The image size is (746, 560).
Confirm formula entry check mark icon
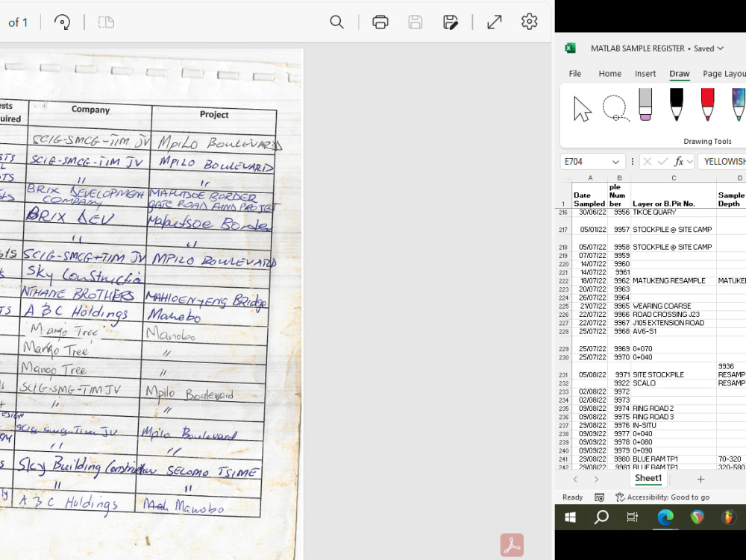pyautogui.click(x=662, y=162)
